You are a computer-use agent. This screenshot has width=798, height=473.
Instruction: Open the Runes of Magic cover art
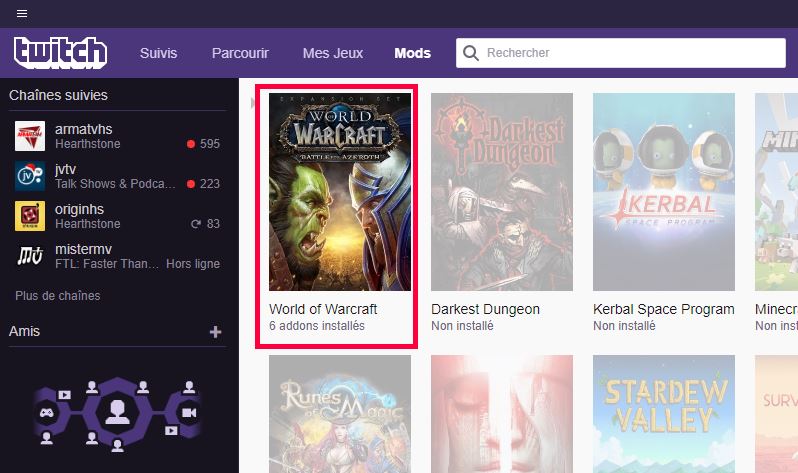(x=340, y=414)
